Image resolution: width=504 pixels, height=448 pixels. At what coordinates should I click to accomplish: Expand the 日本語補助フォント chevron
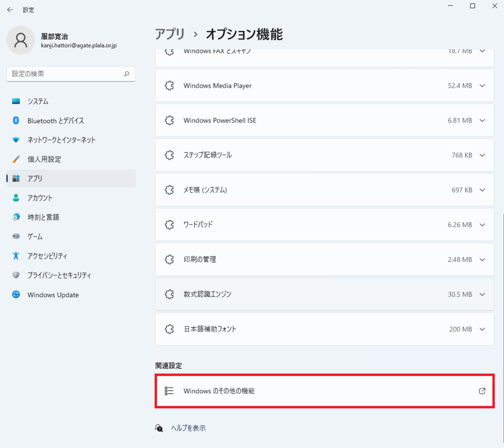coord(482,329)
